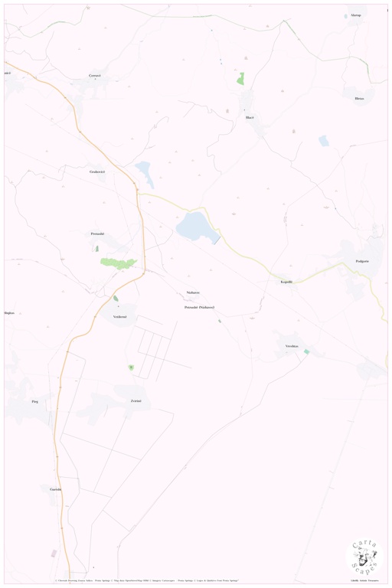Screen dimensions: 392x588
Task: Click the green park area north of Blacë
Action: point(240,78)
